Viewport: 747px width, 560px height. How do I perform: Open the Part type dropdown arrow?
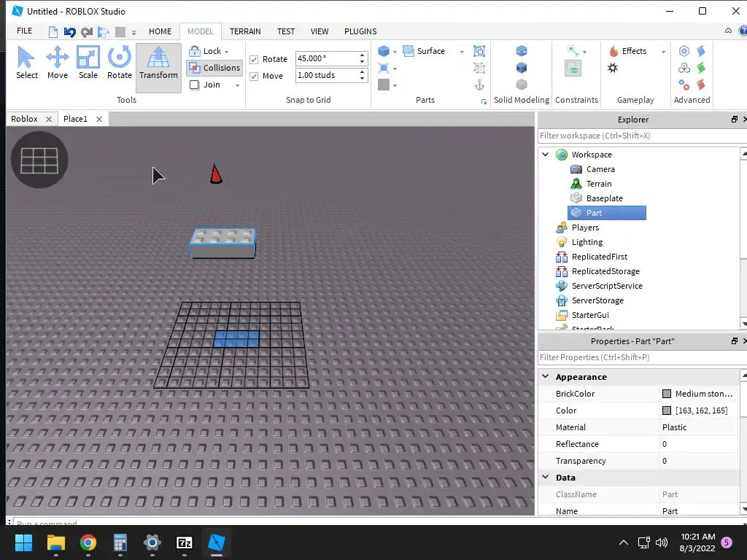pos(395,52)
